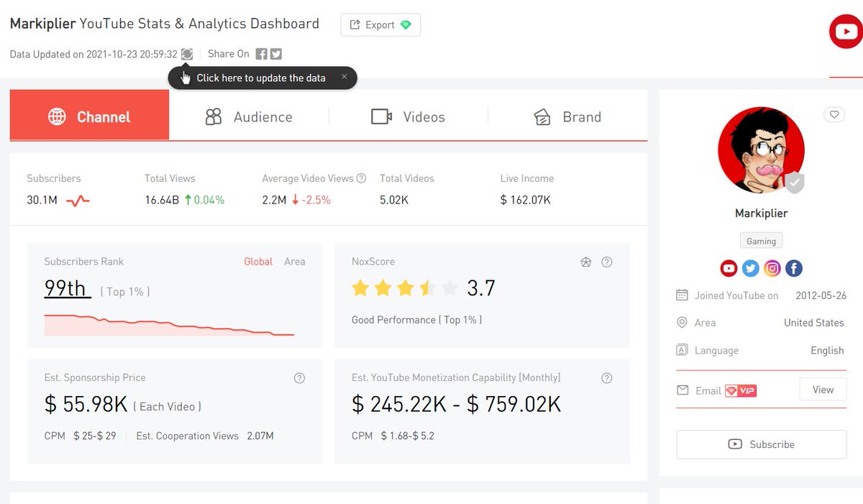
Task: Select the Area subscribers rank view
Action: pos(295,262)
